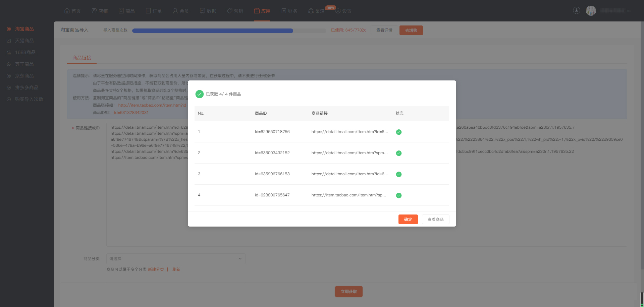Click the 去增购 button
The image size is (644, 307).
click(x=411, y=30)
